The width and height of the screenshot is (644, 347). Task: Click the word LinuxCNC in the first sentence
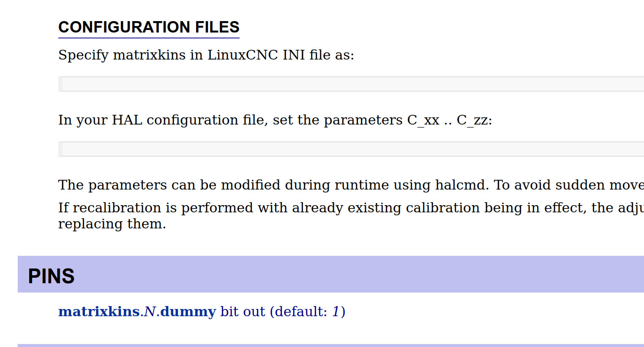tap(243, 55)
